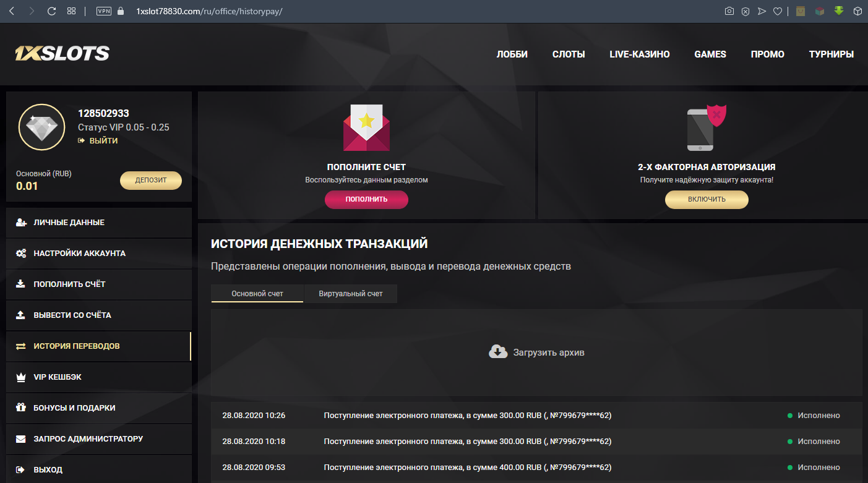
Task: Open the GAMES menu item
Action: 710,54
